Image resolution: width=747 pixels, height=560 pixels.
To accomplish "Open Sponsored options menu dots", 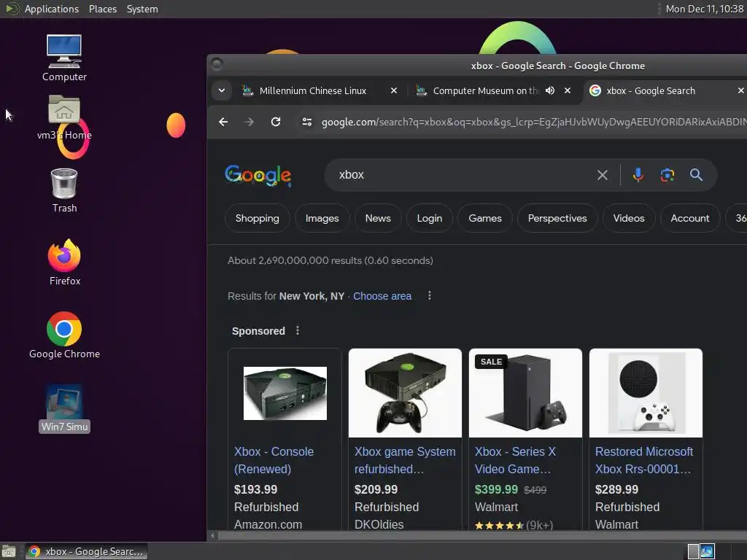I will [x=298, y=330].
